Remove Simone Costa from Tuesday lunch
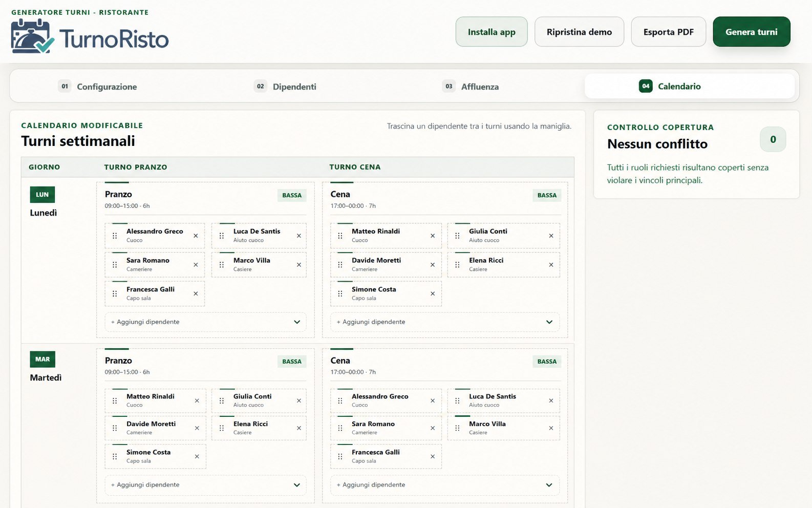Viewport: 812px width, 508px height. tap(197, 456)
